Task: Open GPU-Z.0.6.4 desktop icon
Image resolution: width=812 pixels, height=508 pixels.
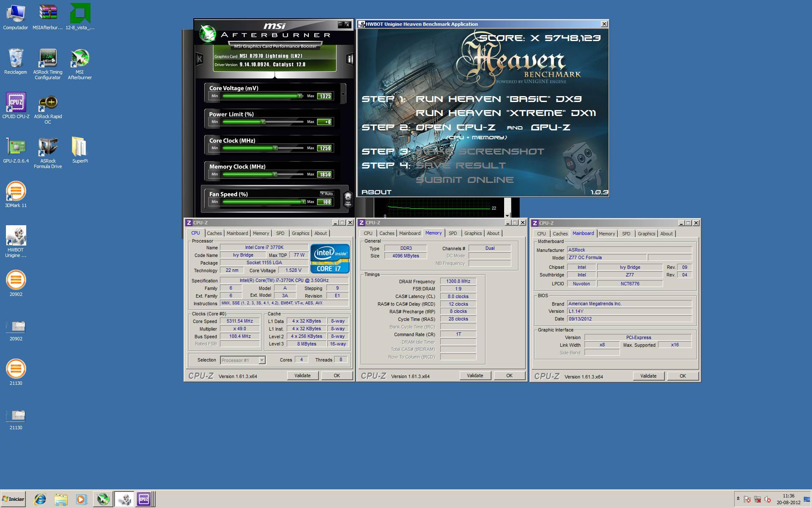Action: tap(16, 150)
